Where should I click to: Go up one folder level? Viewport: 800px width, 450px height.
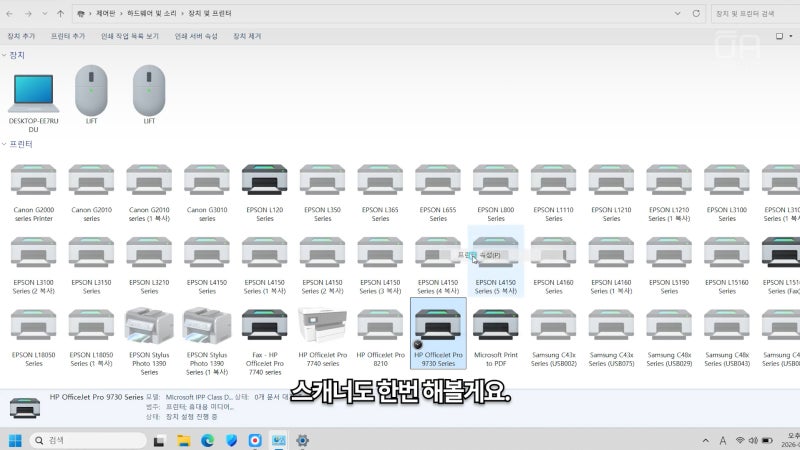pos(60,14)
